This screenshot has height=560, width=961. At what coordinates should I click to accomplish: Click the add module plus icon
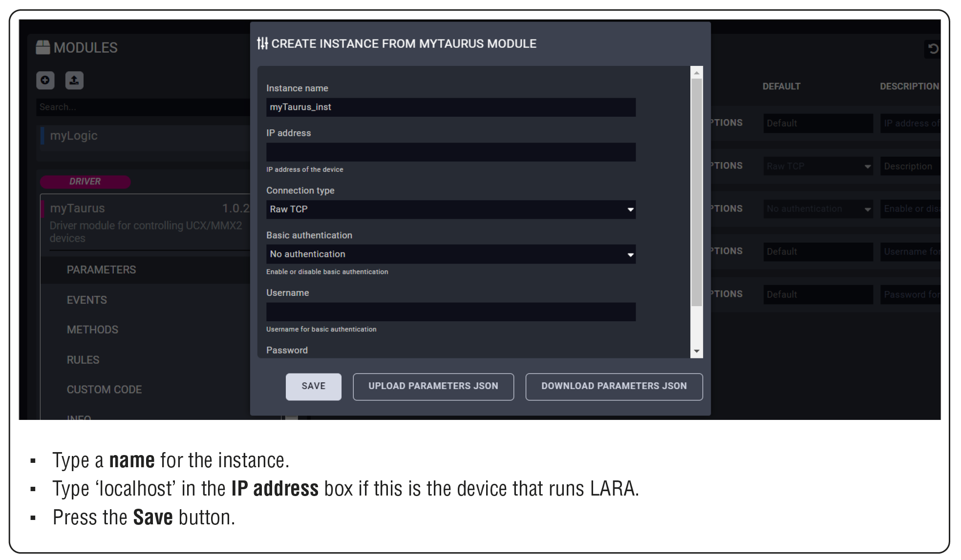45,80
